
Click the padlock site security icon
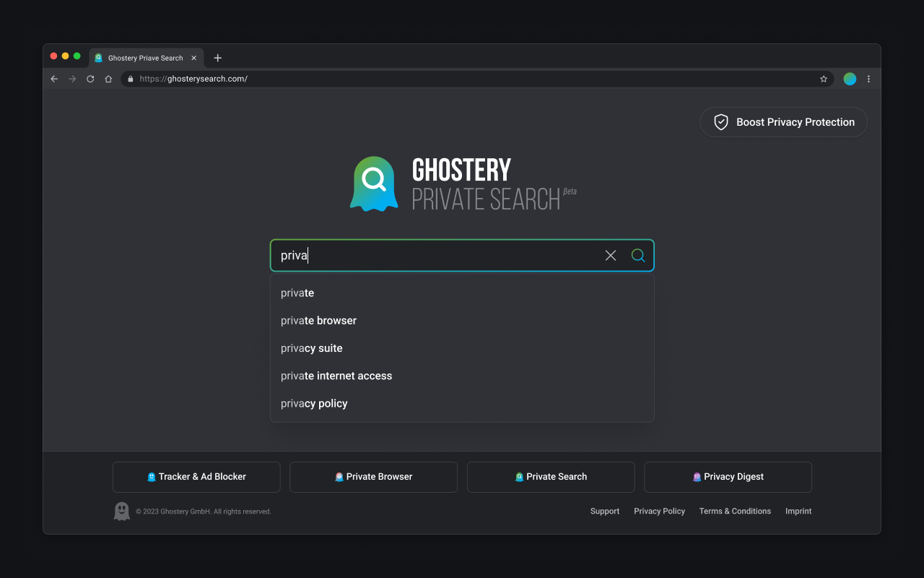point(131,79)
